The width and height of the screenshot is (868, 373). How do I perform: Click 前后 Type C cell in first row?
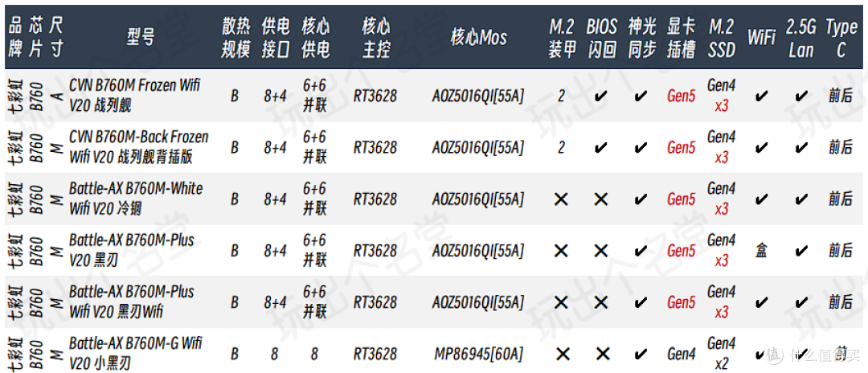point(841,96)
